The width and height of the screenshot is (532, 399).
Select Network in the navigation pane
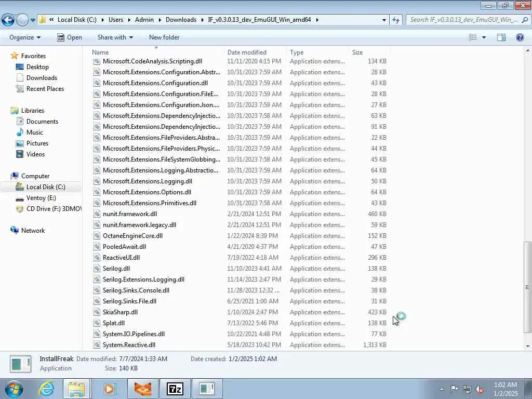33,230
